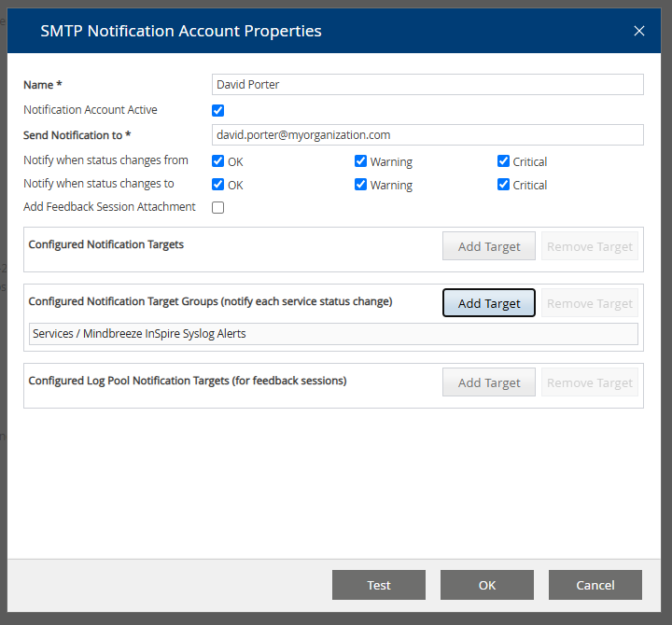The height and width of the screenshot is (625, 672).
Task: Click Remove Target for Log Pool Targets
Action: [590, 383]
